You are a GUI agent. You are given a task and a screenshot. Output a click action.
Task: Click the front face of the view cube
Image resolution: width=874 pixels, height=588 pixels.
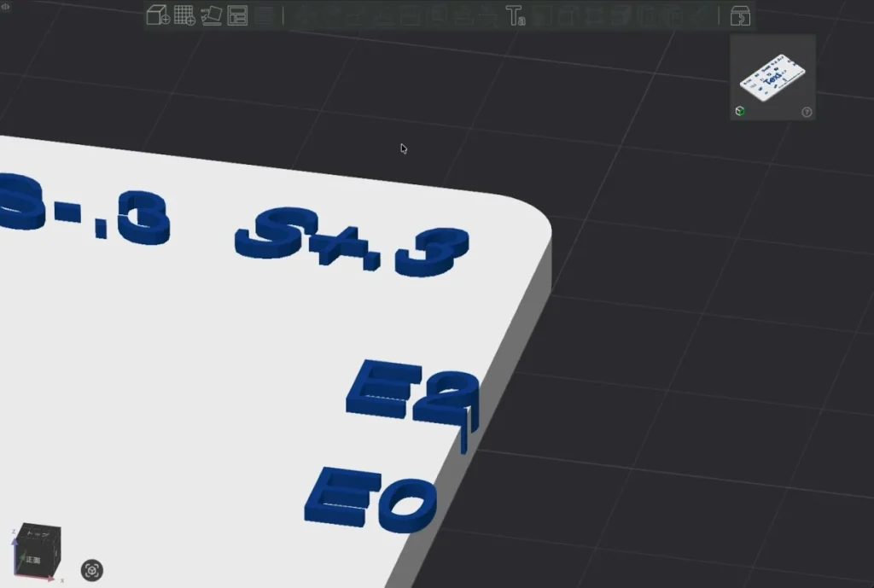[x=32, y=559]
